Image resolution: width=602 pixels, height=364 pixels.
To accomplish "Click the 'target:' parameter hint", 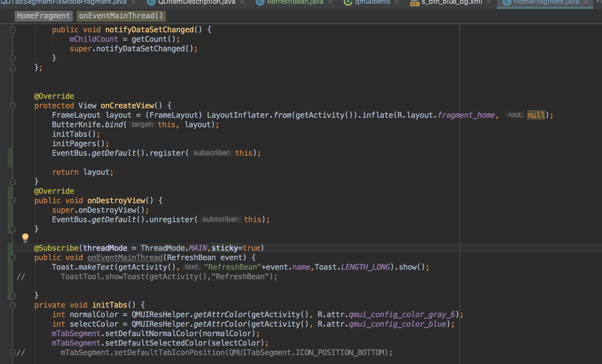I will point(142,124).
